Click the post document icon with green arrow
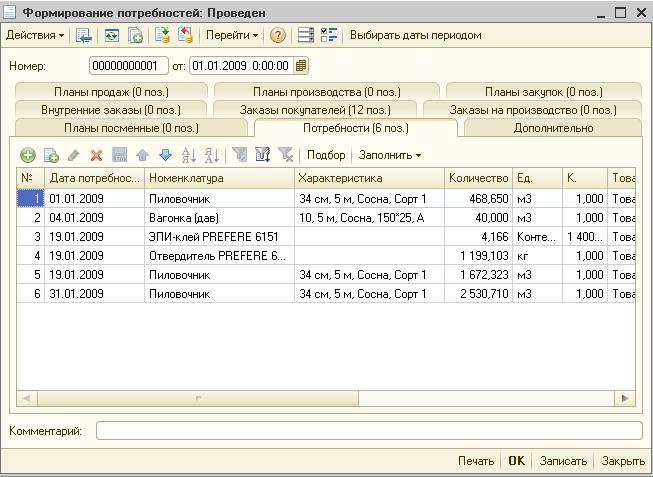 click(x=162, y=35)
